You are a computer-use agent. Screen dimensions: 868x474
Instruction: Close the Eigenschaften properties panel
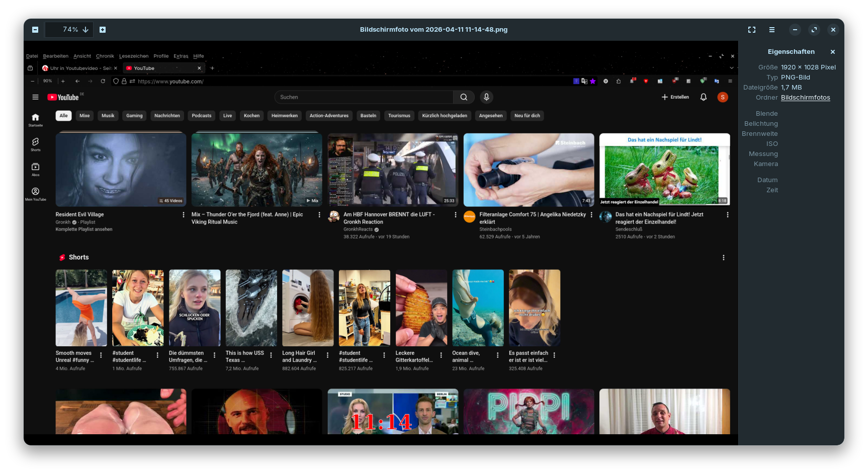coord(833,52)
